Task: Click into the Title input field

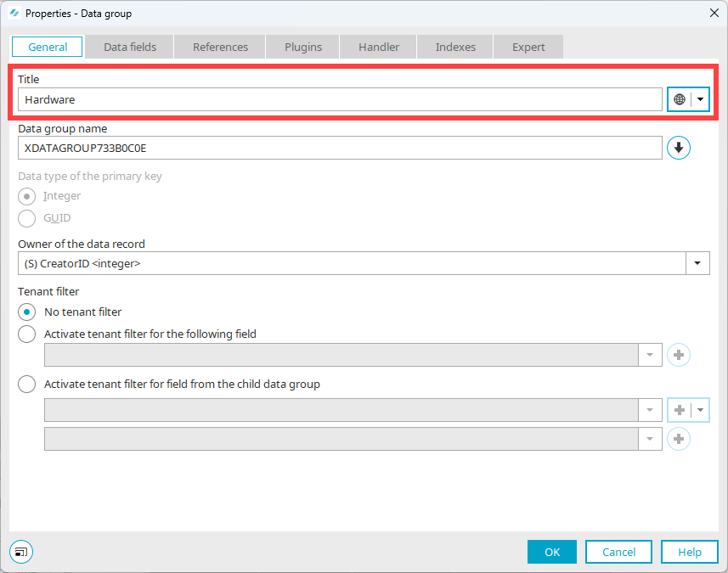Action: click(340, 100)
